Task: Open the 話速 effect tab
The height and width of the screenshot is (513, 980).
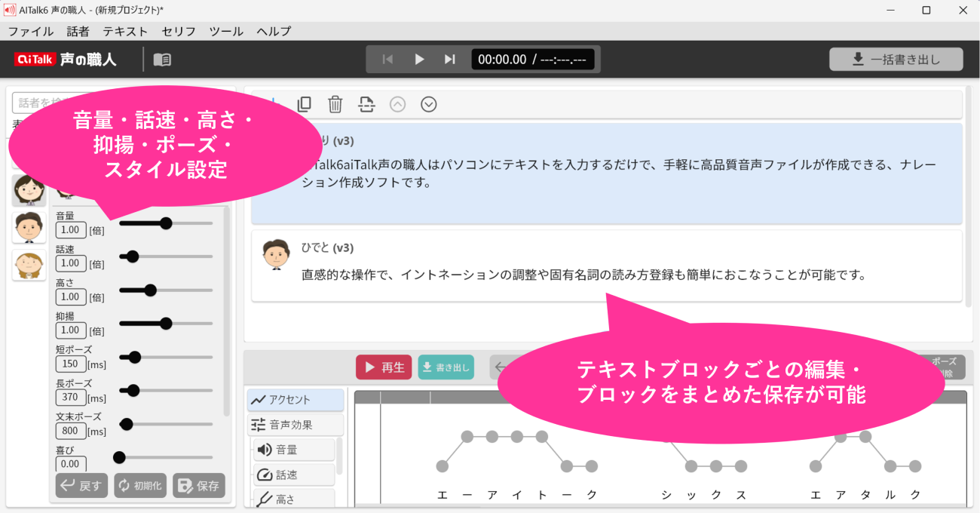Action: tap(294, 475)
